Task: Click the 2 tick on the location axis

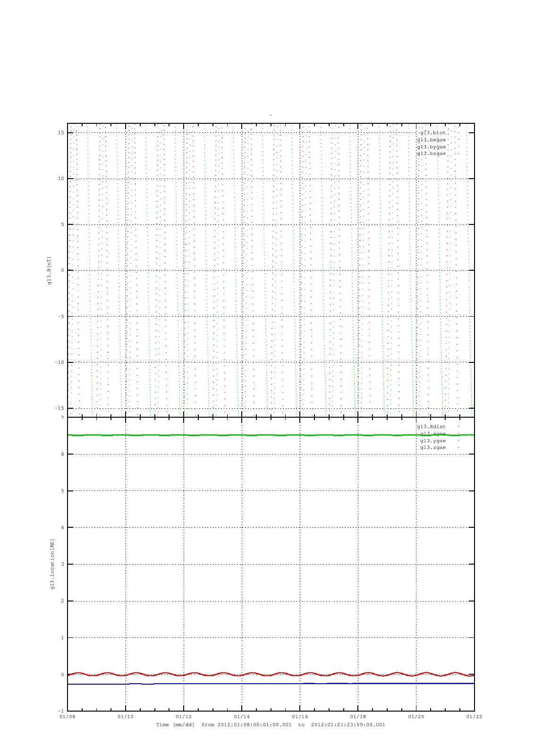Action: 62,601
